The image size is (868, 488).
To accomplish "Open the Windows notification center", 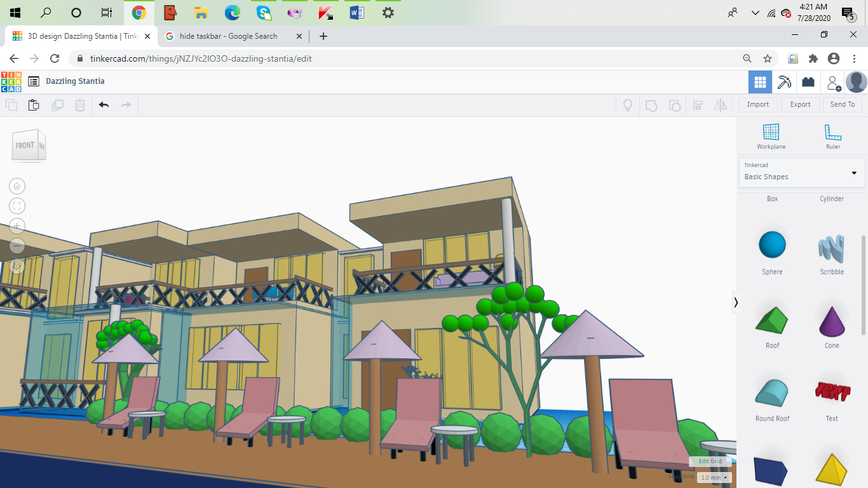I will click(x=847, y=13).
